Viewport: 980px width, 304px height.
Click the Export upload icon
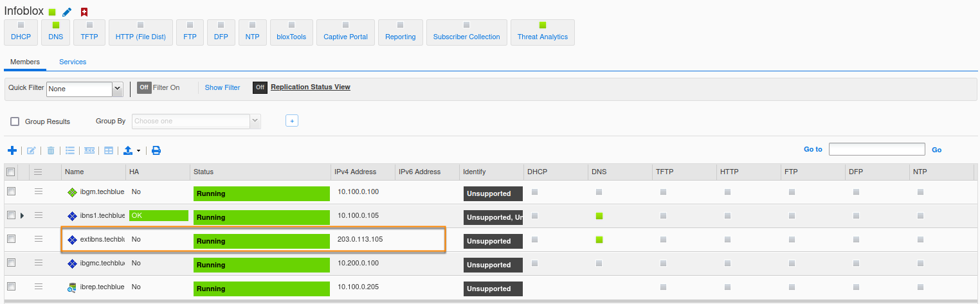pos(128,150)
